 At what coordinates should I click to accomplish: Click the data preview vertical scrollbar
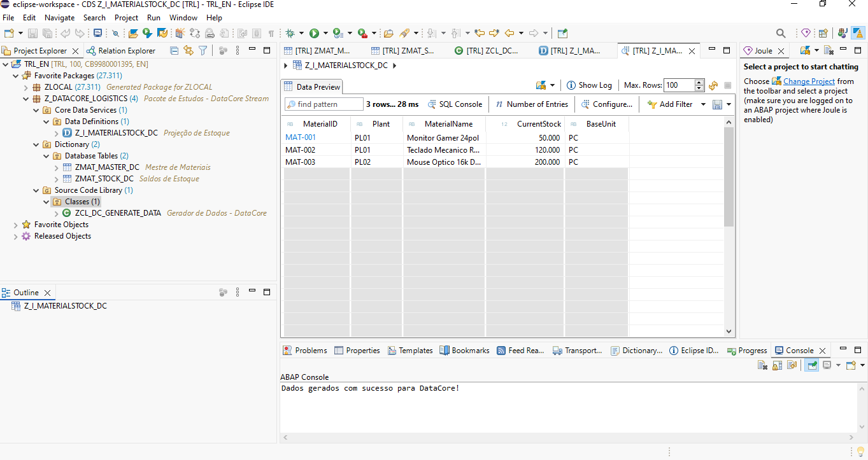729,178
